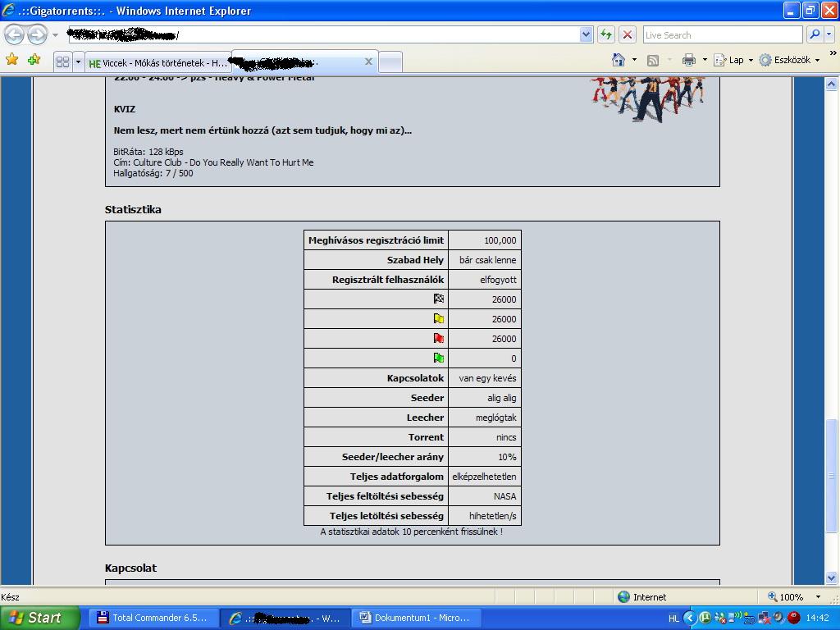Click the Kapcsolat section heading

tap(130, 568)
